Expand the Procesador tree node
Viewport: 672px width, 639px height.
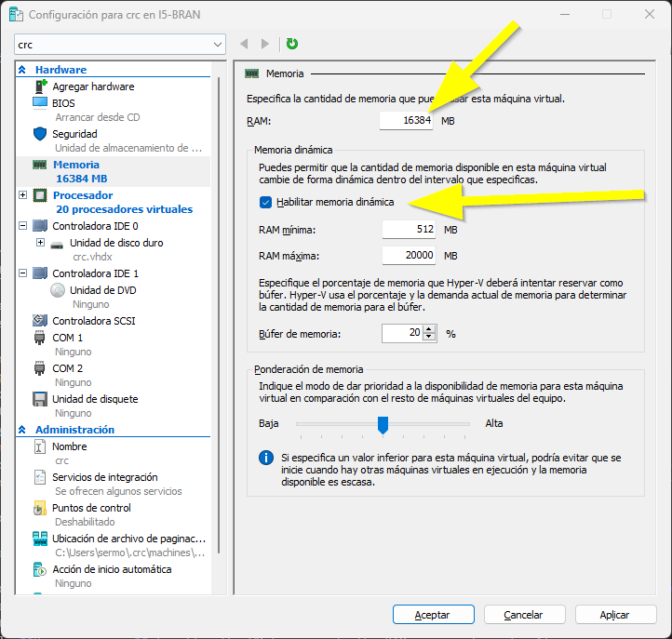(x=23, y=195)
